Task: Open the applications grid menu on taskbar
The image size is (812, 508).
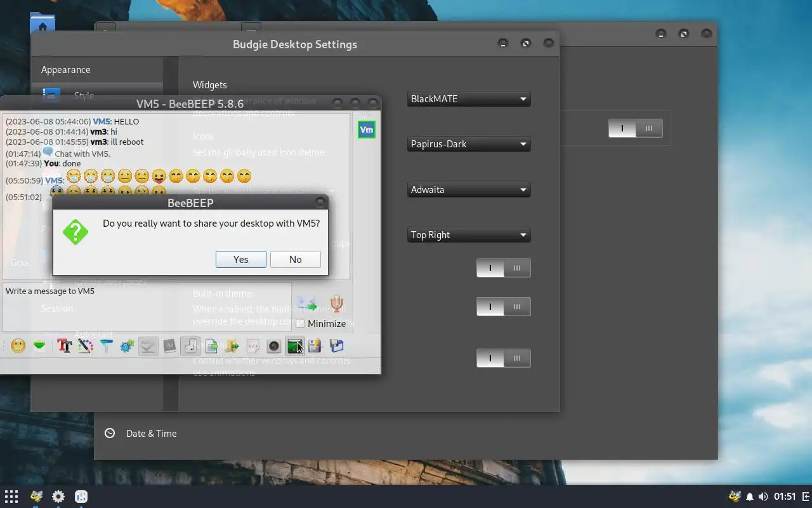Action: pyautogui.click(x=11, y=497)
